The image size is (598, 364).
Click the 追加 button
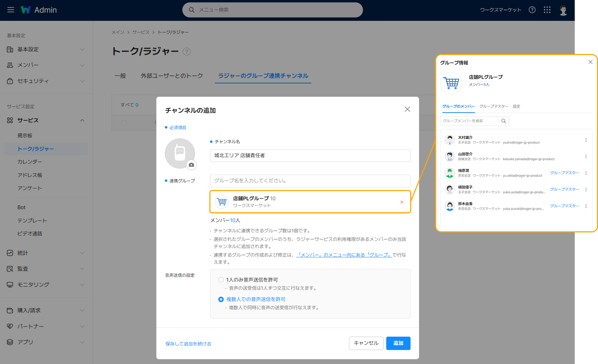click(398, 343)
